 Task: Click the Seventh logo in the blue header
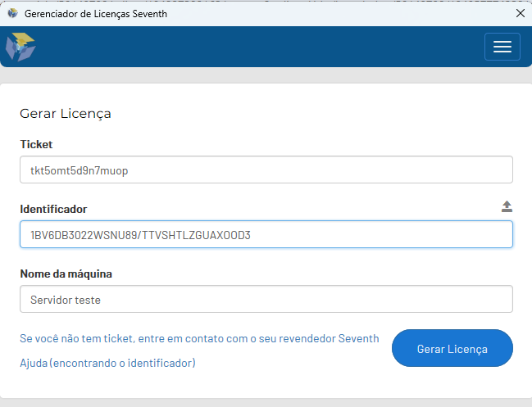[x=20, y=47]
